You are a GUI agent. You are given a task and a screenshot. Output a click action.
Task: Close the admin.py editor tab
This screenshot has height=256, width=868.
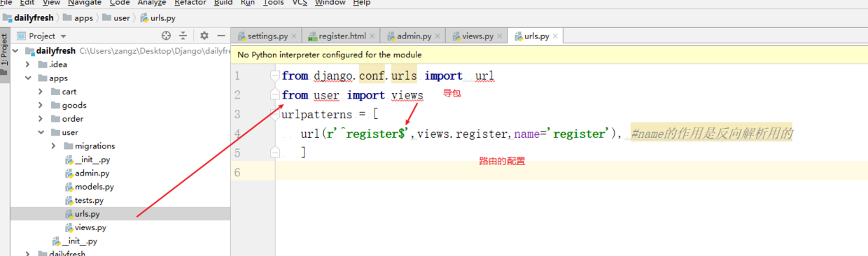pos(437,36)
